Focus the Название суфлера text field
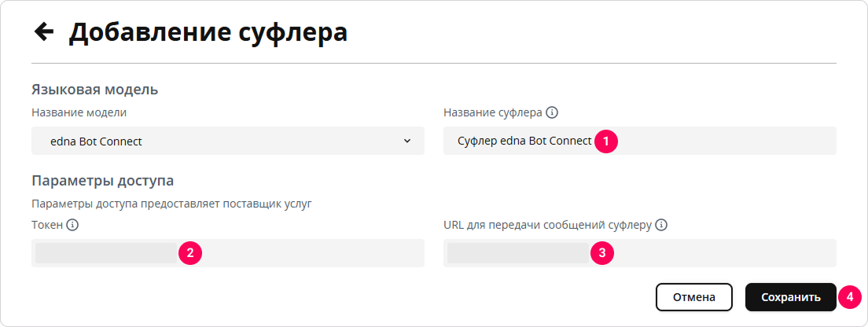Image resolution: width=868 pixels, height=327 pixels. [x=640, y=141]
